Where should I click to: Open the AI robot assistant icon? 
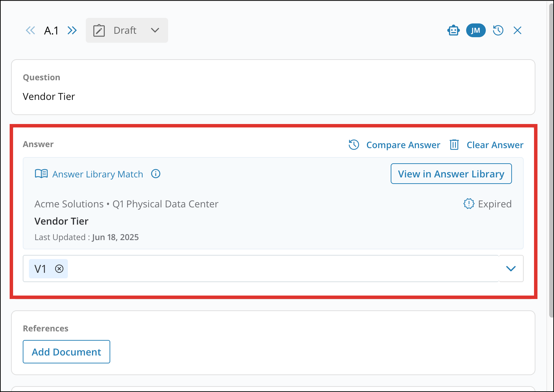pos(453,30)
